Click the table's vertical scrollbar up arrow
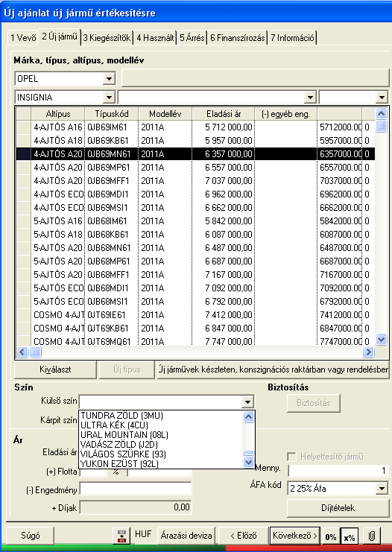 [x=381, y=113]
